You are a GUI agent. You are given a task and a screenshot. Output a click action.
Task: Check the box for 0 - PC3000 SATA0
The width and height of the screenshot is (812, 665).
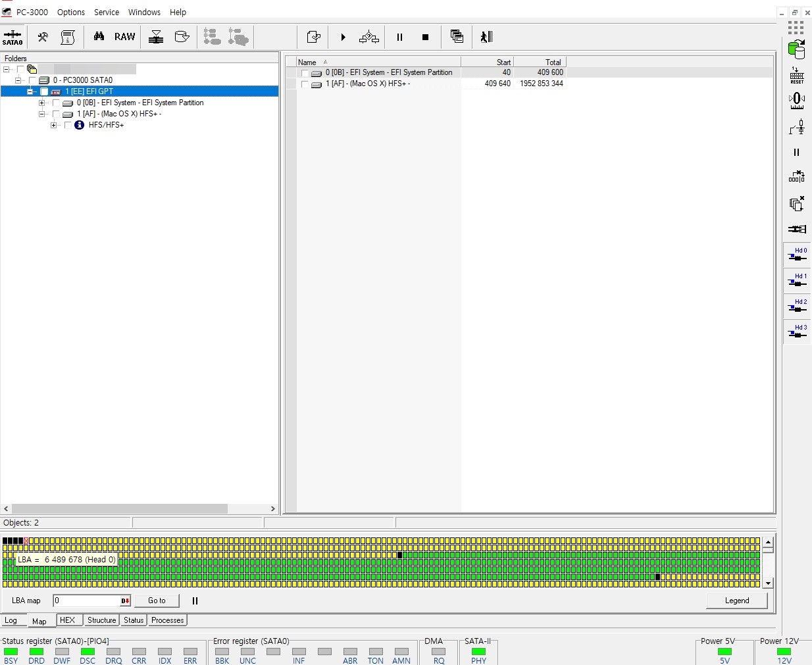pyautogui.click(x=32, y=80)
